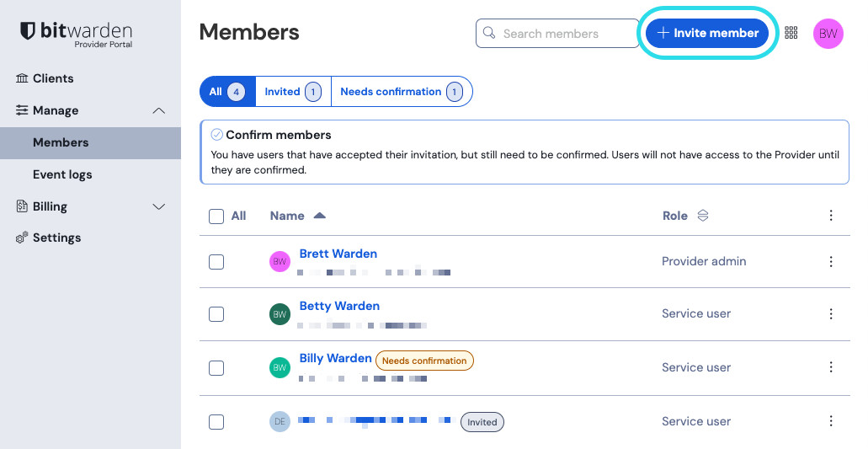
Task: Collapse the Manage section in sidebar
Action: (158, 110)
